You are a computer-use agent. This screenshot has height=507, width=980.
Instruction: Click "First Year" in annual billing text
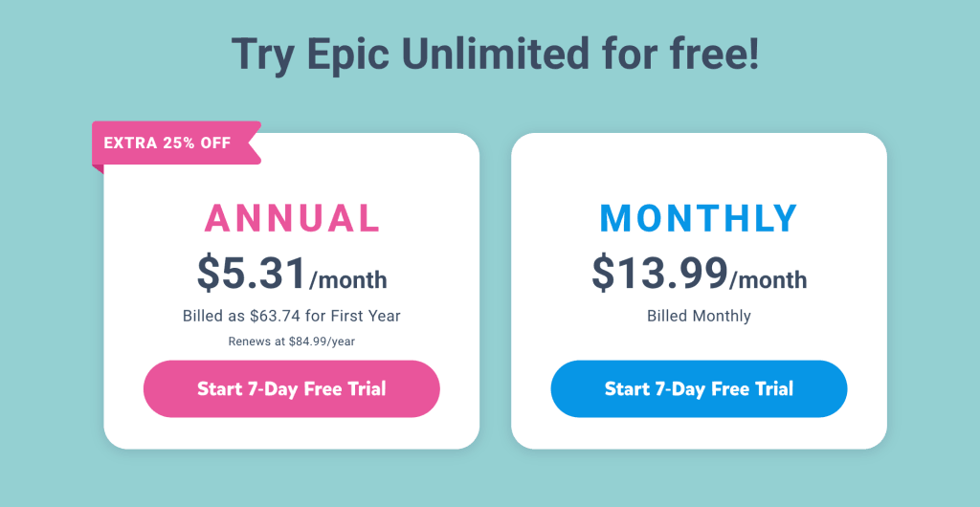367,316
